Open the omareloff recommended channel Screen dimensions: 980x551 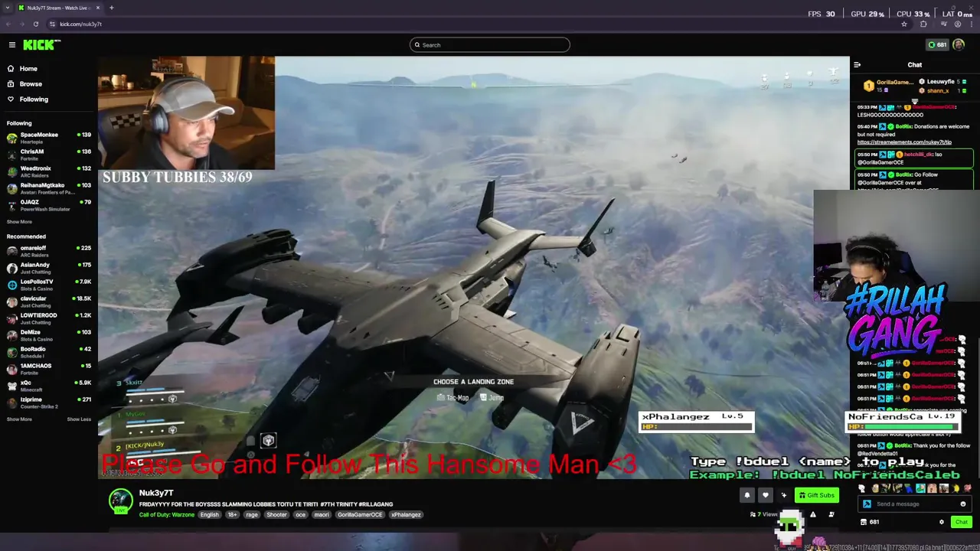[x=48, y=251]
